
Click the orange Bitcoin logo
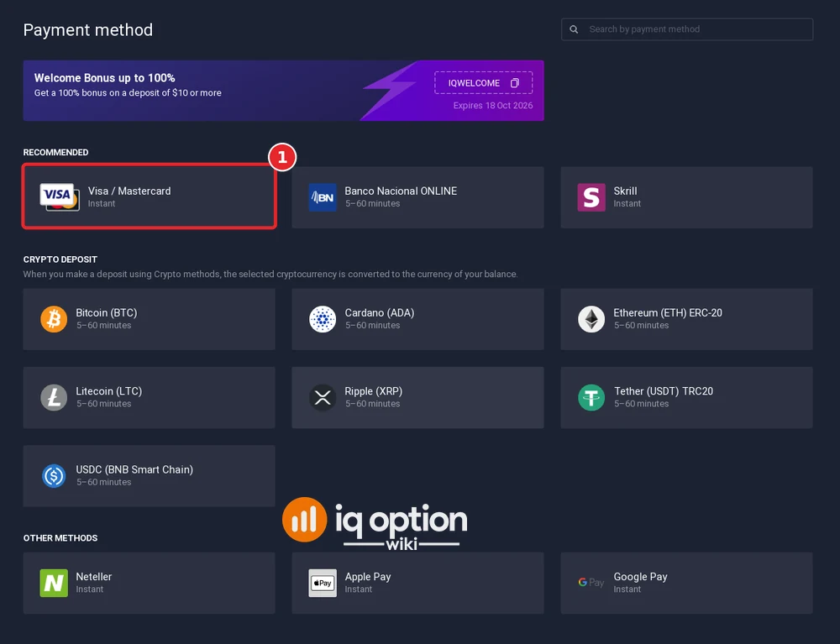54,319
